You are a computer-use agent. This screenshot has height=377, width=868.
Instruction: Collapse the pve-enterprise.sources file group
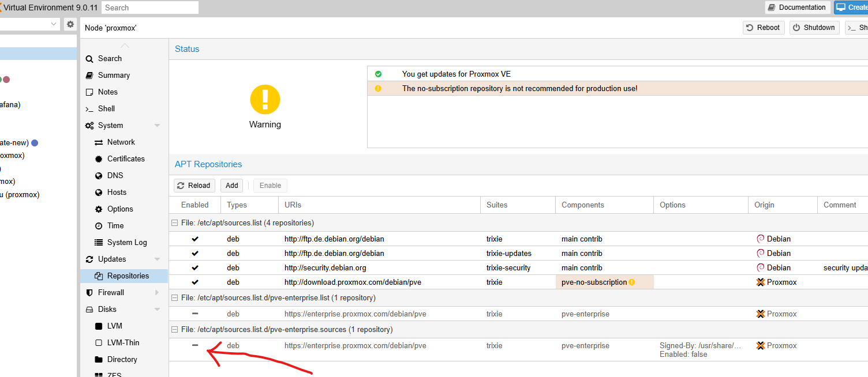point(174,329)
